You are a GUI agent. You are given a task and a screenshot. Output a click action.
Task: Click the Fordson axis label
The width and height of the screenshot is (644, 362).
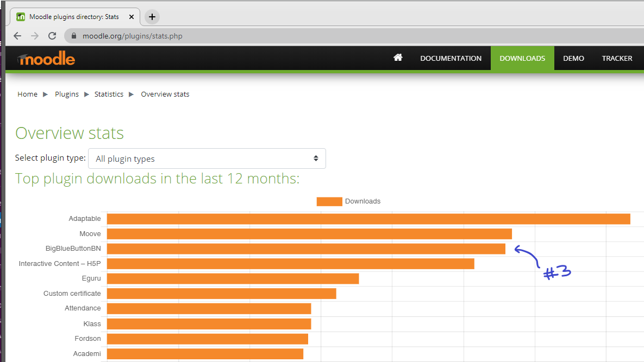[x=87, y=339]
